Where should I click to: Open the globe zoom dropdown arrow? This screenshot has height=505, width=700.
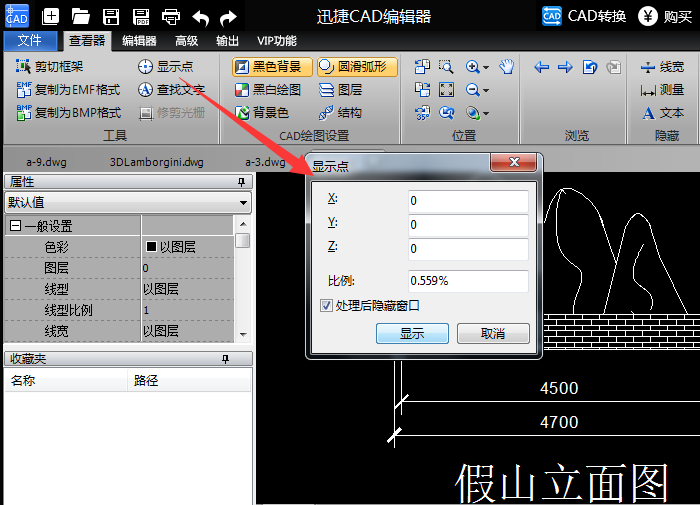[486, 113]
